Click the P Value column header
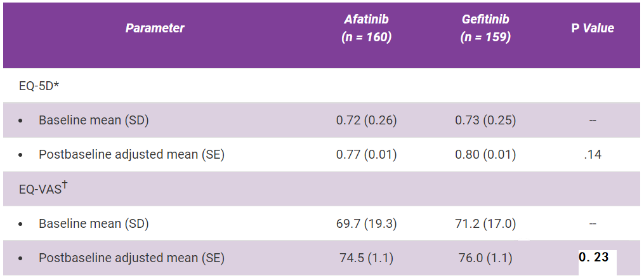The image size is (644, 278). 593,28
